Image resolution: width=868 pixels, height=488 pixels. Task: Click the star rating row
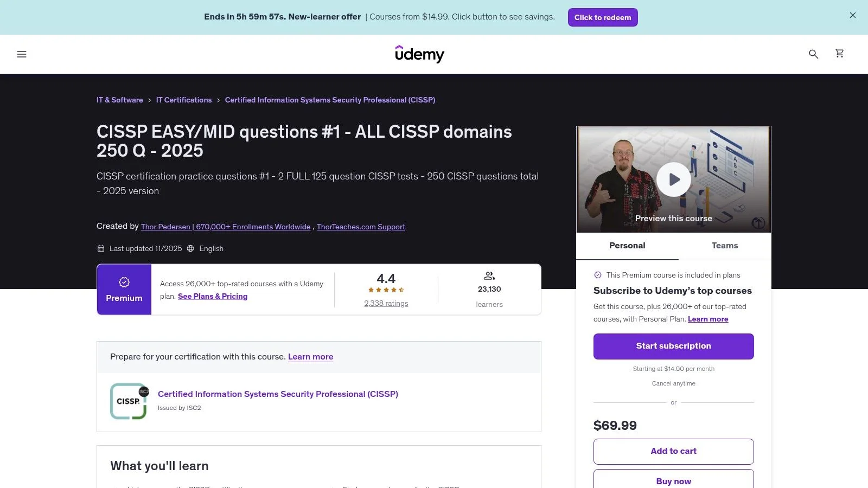tap(386, 290)
